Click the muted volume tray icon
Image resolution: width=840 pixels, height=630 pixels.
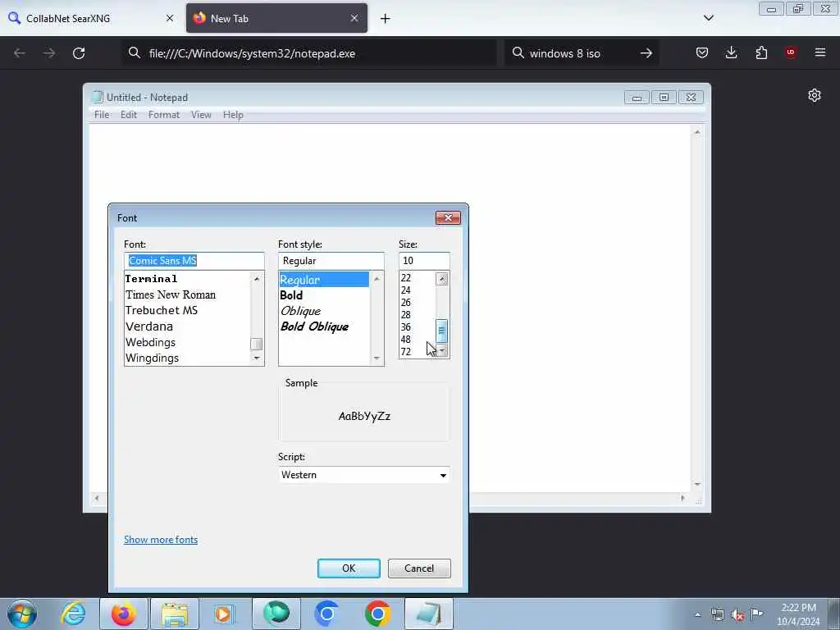pos(737,615)
